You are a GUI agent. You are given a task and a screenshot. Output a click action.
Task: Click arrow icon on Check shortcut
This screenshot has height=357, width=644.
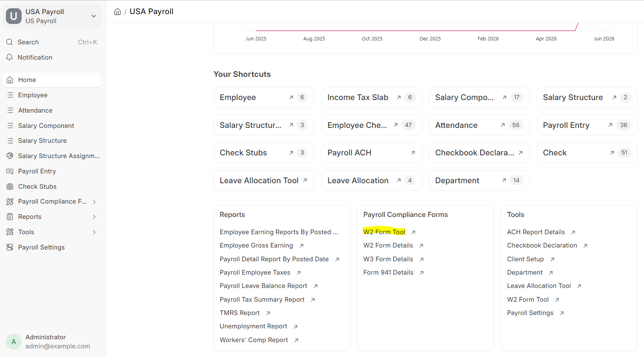point(612,153)
